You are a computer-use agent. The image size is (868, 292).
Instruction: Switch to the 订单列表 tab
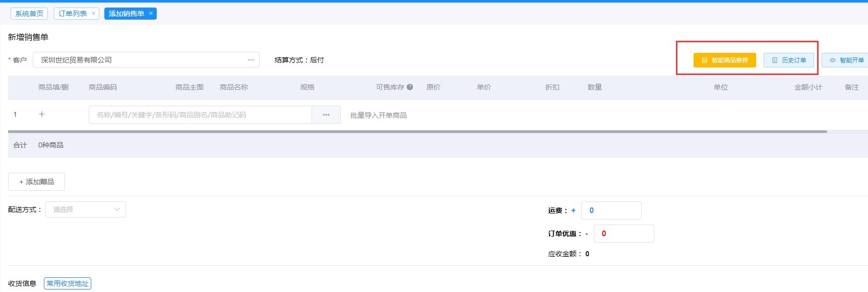pyautogui.click(x=73, y=14)
